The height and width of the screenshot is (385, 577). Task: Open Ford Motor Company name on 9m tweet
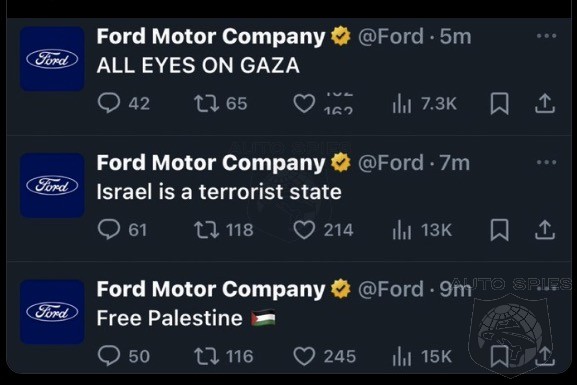click(211, 289)
